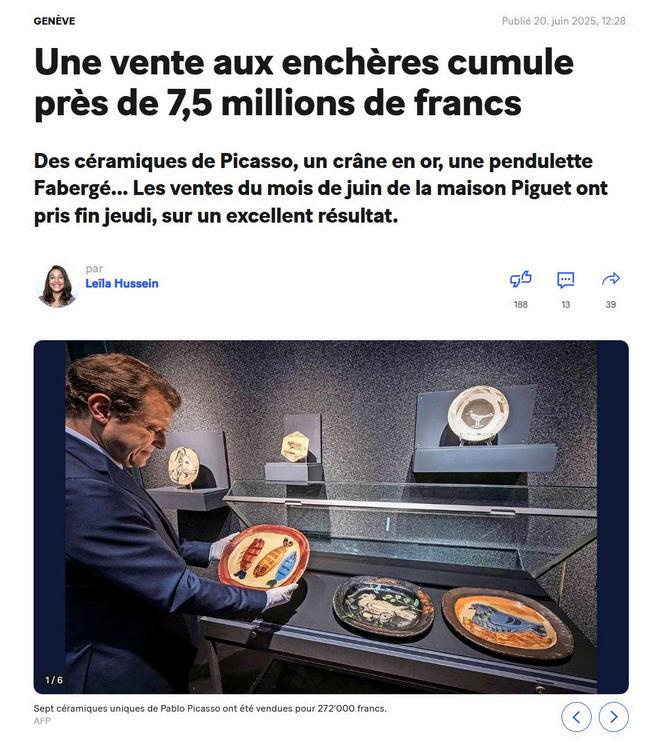The height and width of the screenshot is (744, 654).
Task: Click the share arrow icon
Action: 610,279
